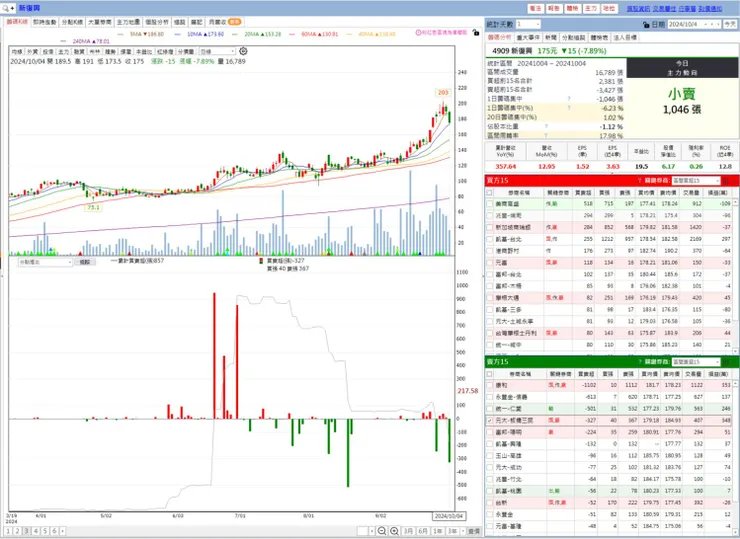The image size is (740, 539).
Task: Tick the checkbox for 摩根大通
Action: click(489, 298)
